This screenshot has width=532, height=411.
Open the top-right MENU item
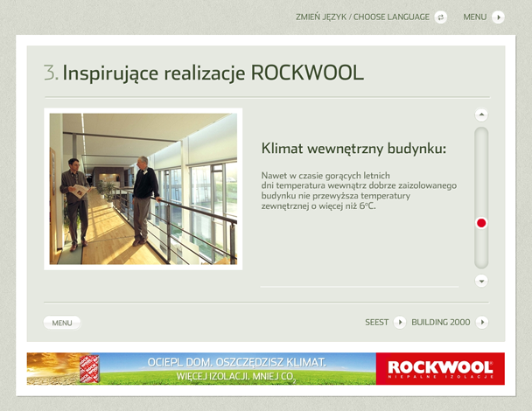click(x=474, y=17)
